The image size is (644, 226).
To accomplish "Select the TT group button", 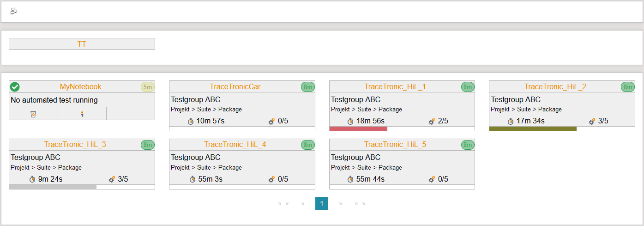I will [x=82, y=44].
